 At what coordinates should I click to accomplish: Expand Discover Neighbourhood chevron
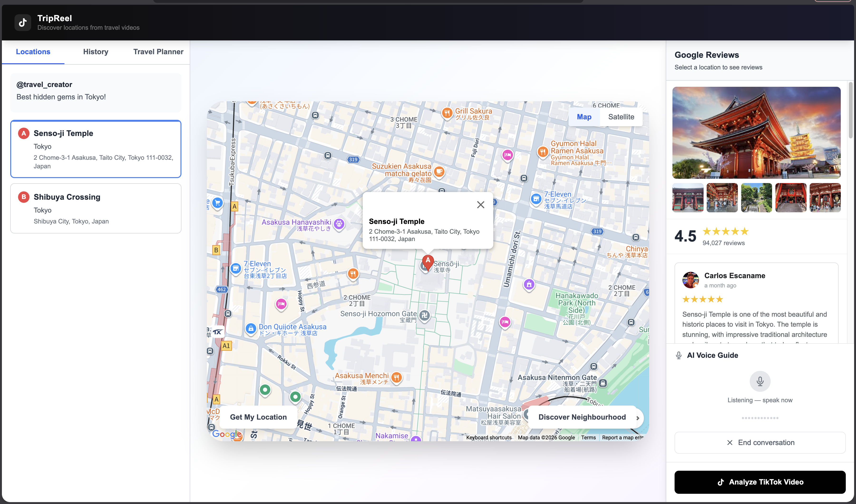click(x=637, y=418)
